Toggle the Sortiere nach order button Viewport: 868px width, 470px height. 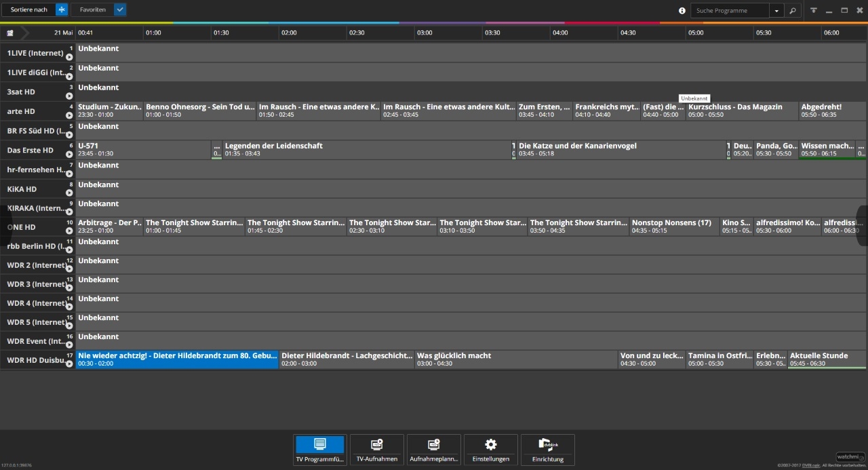coord(61,9)
